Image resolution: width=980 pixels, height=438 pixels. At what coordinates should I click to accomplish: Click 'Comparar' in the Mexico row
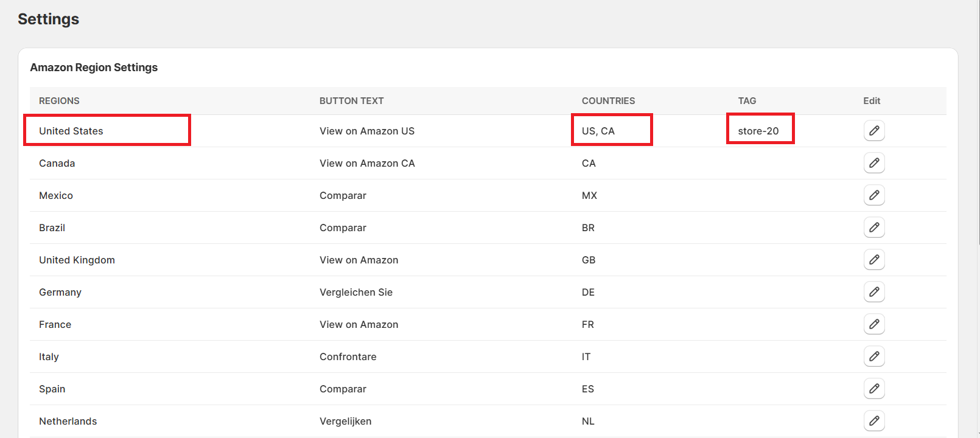[343, 195]
